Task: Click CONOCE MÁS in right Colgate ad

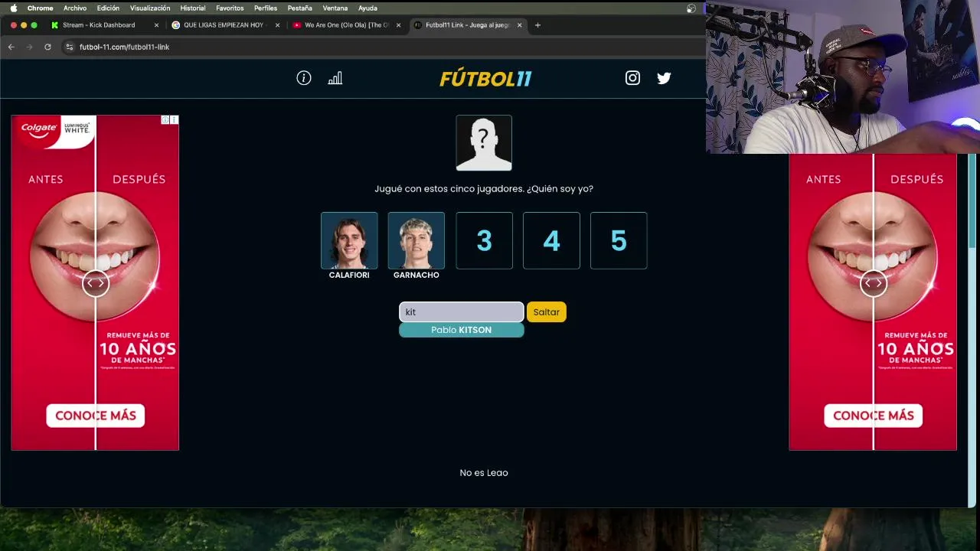Action: pyautogui.click(x=874, y=416)
